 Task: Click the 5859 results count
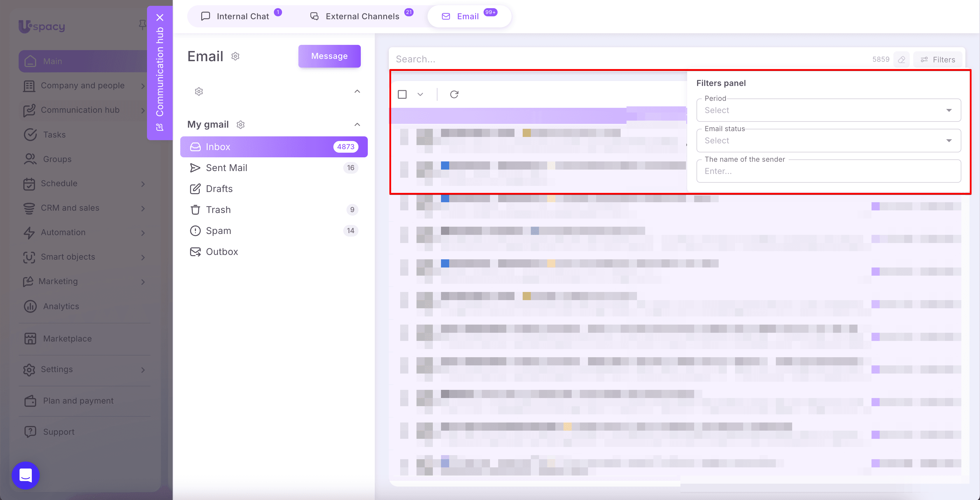[x=880, y=59]
